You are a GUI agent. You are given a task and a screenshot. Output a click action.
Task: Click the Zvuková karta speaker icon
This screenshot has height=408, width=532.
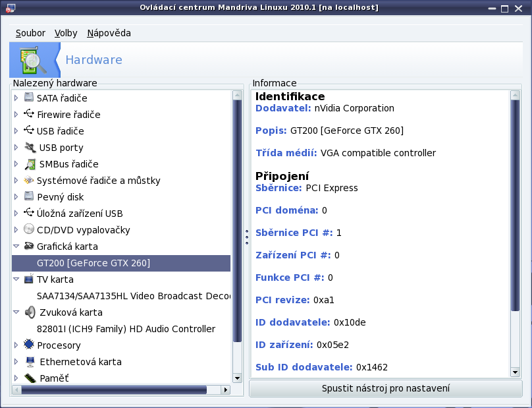(x=30, y=312)
